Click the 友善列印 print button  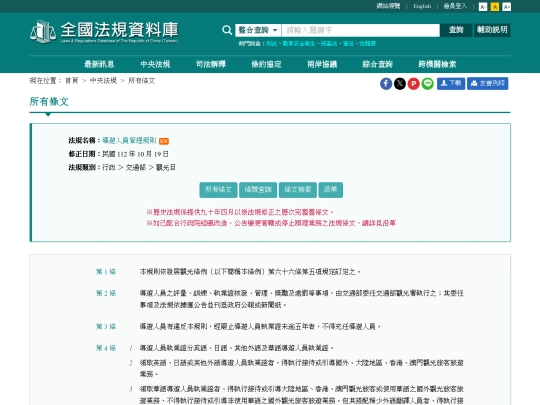click(488, 84)
